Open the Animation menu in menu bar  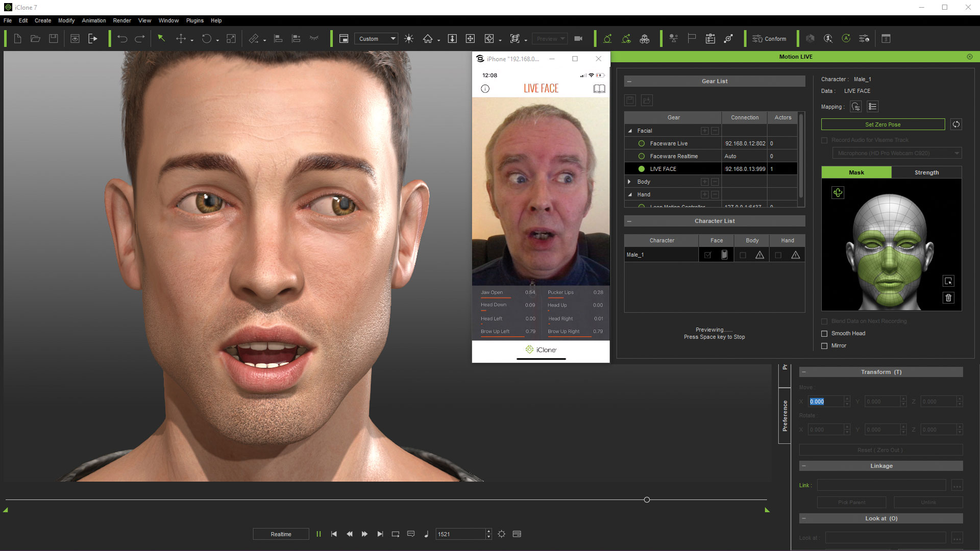point(93,20)
